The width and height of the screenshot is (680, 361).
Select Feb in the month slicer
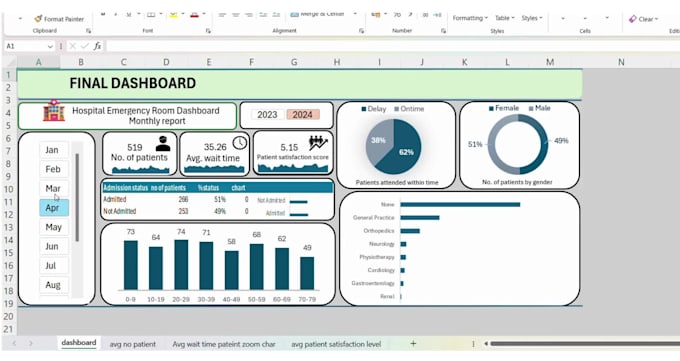pos(54,169)
